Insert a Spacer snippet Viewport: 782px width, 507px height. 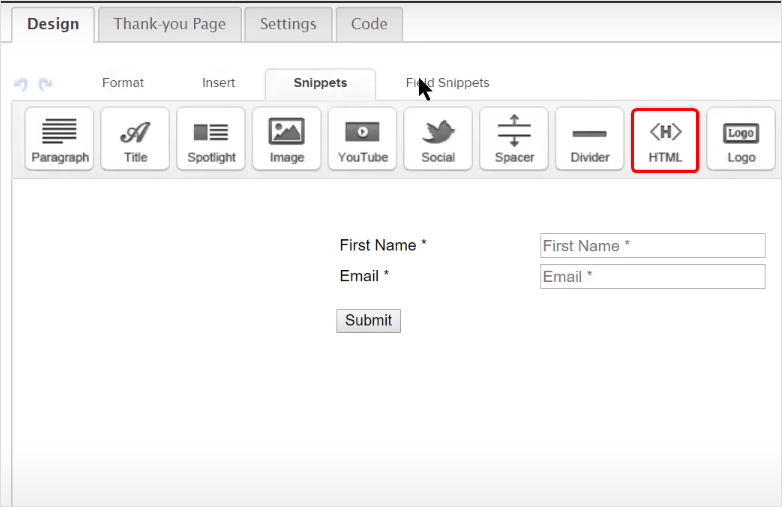514,139
